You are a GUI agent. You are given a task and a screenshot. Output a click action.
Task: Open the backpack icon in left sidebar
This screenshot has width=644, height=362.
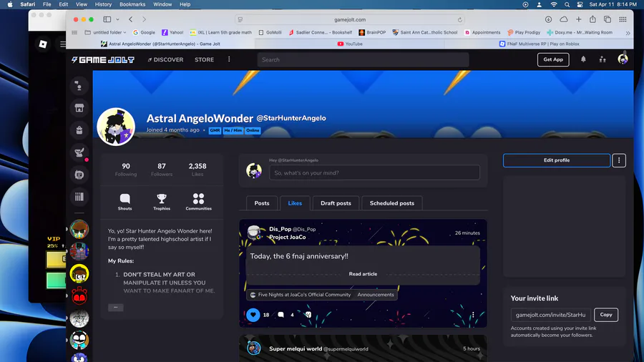point(79,130)
